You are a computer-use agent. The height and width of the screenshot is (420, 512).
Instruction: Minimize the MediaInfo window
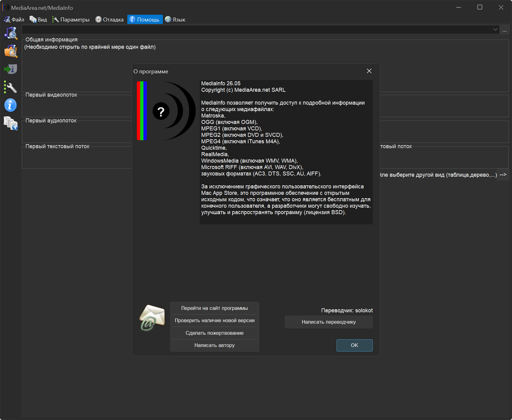458,7
